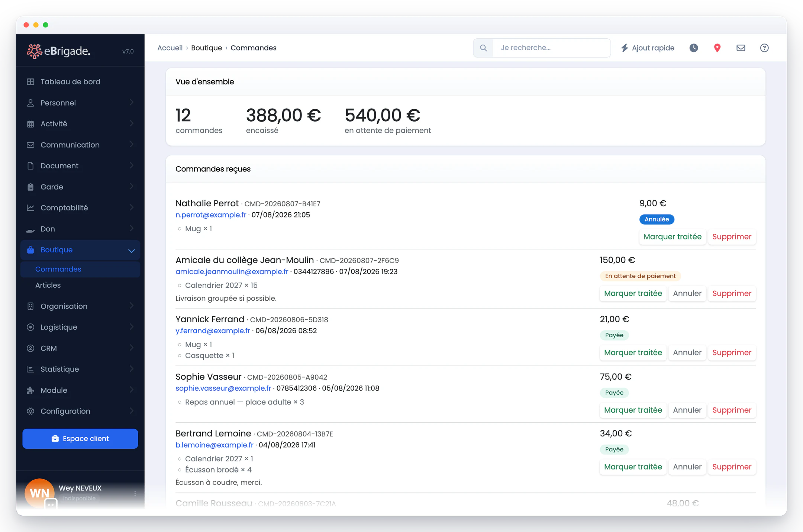
Task: Open email link b.lemoine@example.fr
Action: pos(215,445)
